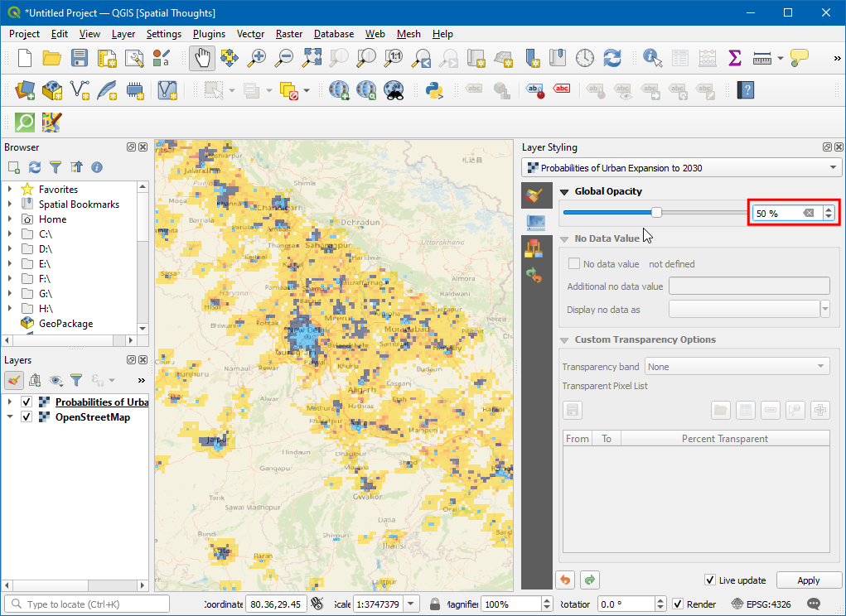Open the Processing Toolbox sigma icon
The height and width of the screenshot is (616, 846).
click(734, 58)
